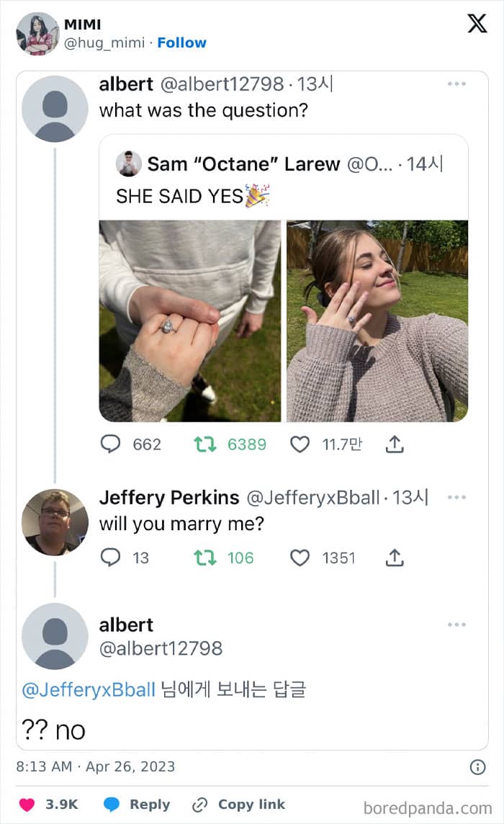Open more options on albert's final reply
Image resolution: width=504 pixels, height=824 pixels.
(456, 624)
